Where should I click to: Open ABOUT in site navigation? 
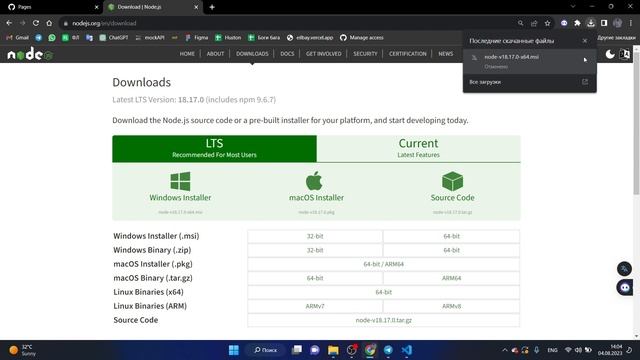point(215,53)
